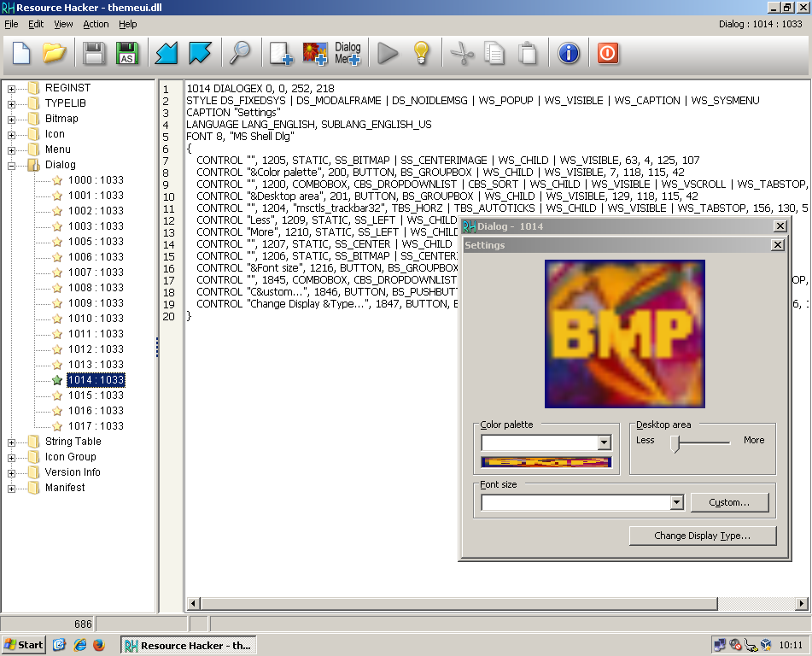
Task: Open the Color palette dropdown
Action: (605, 442)
